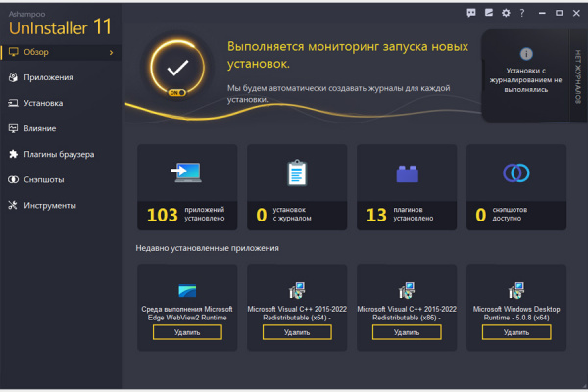Click the plugins brick icon
Screen dimensions: 588x392
pyautogui.click(x=408, y=173)
